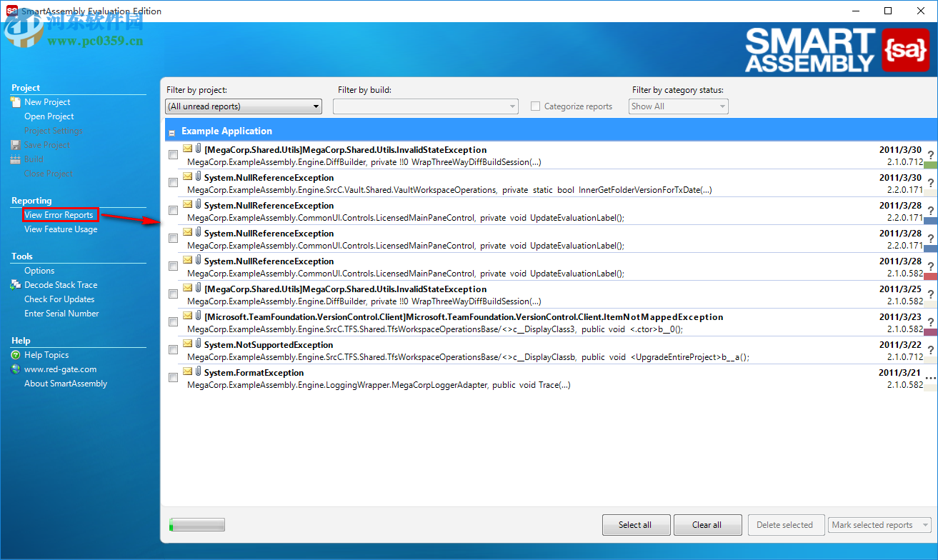Click the Clear all button
The width and height of the screenshot is (938, 560).
coord(707,524)
